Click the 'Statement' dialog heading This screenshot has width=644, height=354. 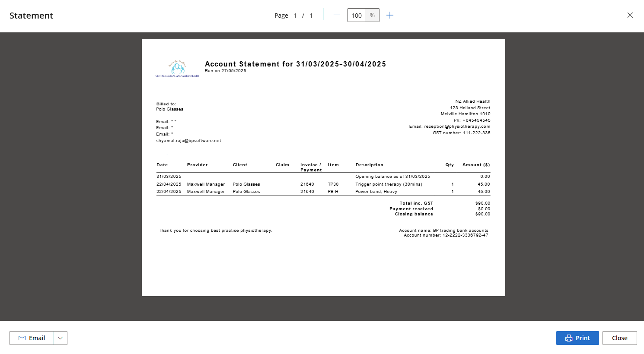(31, 16)
